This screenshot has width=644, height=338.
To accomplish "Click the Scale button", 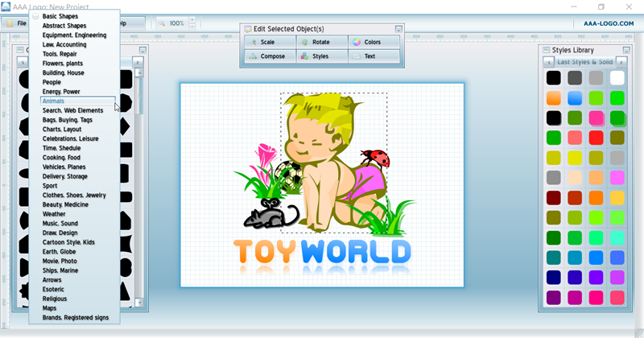I will 270,42.
